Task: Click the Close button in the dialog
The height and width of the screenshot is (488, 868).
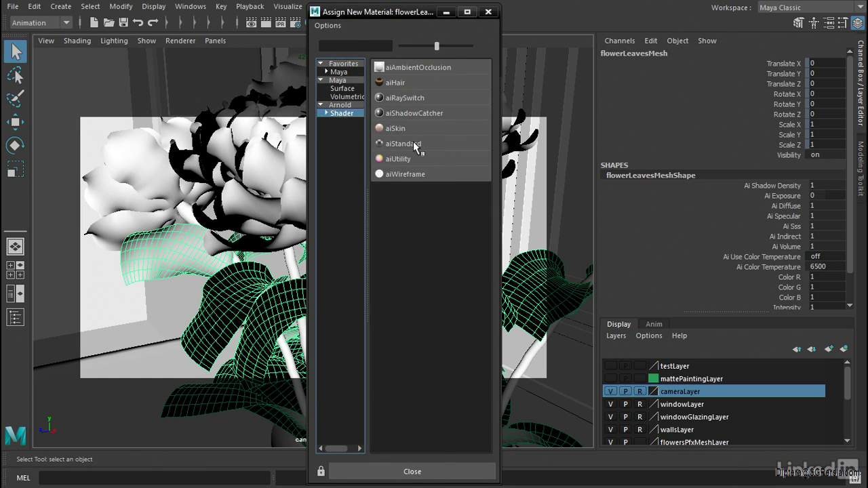Action: [x=412, y=471]
